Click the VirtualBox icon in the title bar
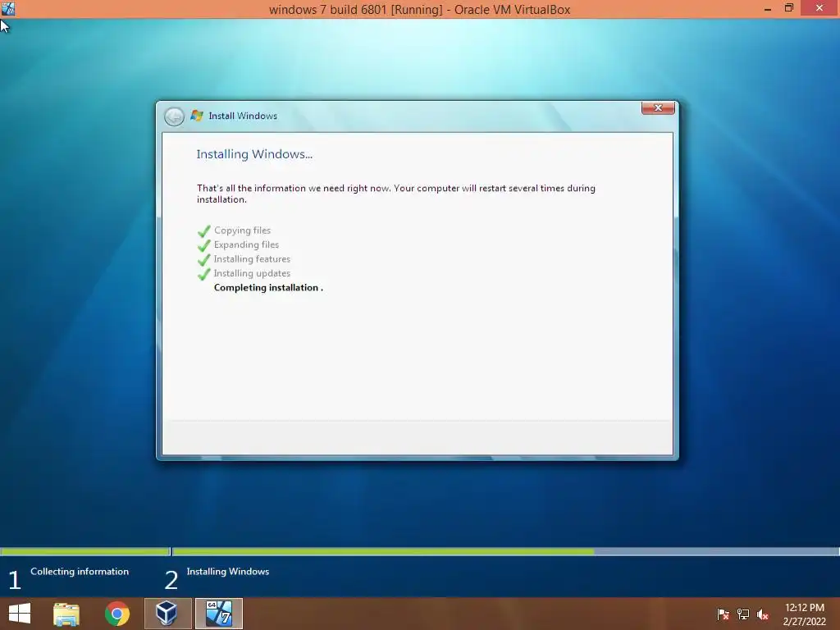 point(8,8)
